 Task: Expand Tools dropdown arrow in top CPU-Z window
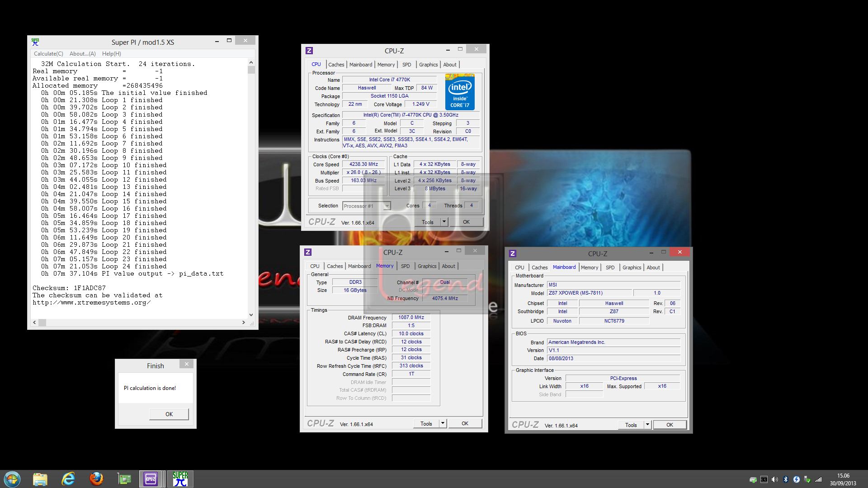tap(444, 222)
